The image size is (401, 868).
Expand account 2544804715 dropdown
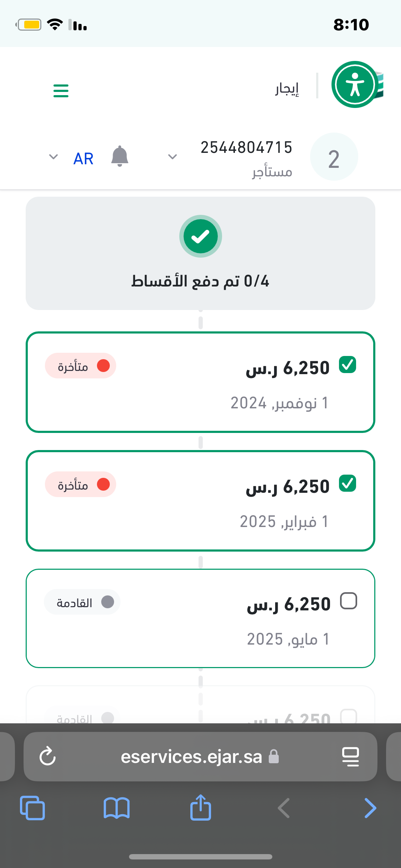(x=173, y=157)
